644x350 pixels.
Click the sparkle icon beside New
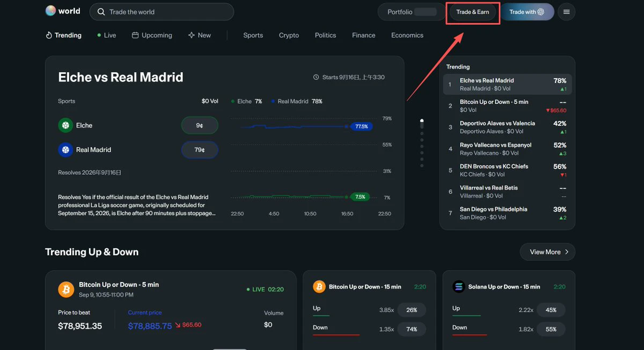tap(192, 35)
